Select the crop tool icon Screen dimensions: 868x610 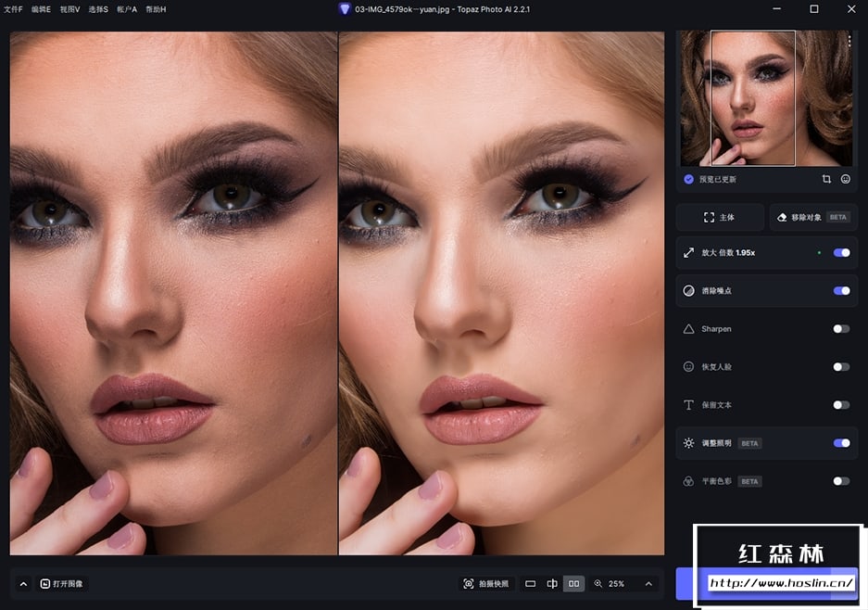[826, 179]
